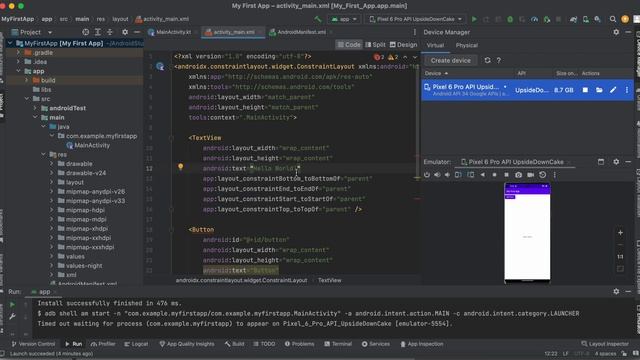The width and height of the screenshot is (640, 360).
Task: Sort devices by the Device column header
Action: (x=436, y=73)
